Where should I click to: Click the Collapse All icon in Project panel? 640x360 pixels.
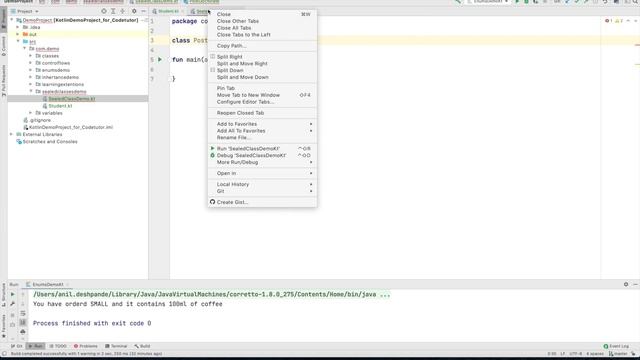click(x=122, y=11)
